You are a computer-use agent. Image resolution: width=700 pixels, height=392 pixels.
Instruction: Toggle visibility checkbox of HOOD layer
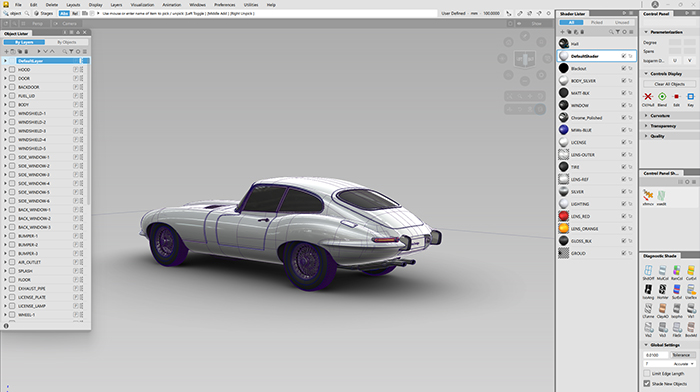(x=12, y=70)
